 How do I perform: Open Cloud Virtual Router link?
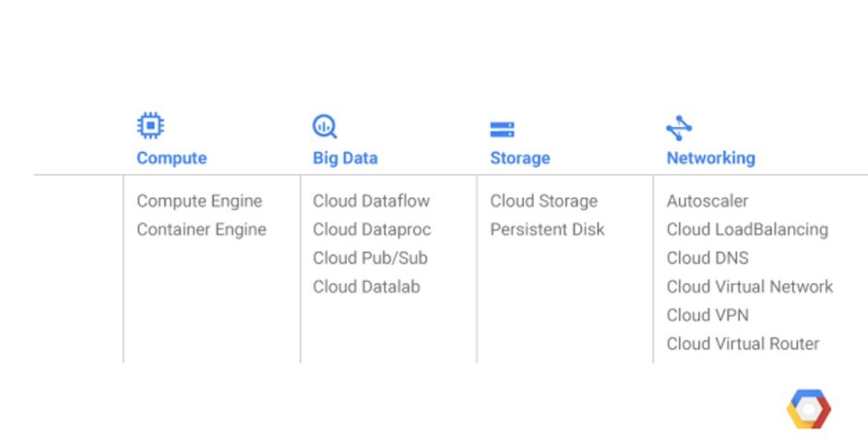pos(743,344)
